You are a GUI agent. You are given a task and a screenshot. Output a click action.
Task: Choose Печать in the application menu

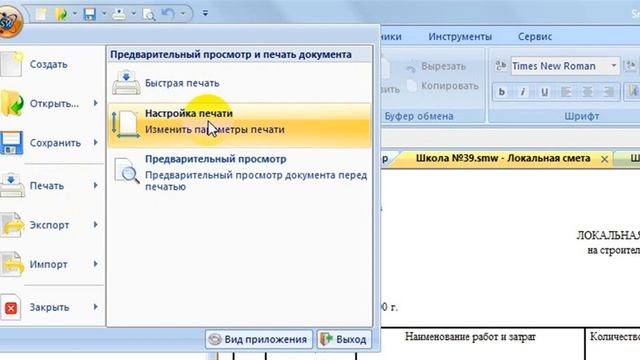coord(52,186)
